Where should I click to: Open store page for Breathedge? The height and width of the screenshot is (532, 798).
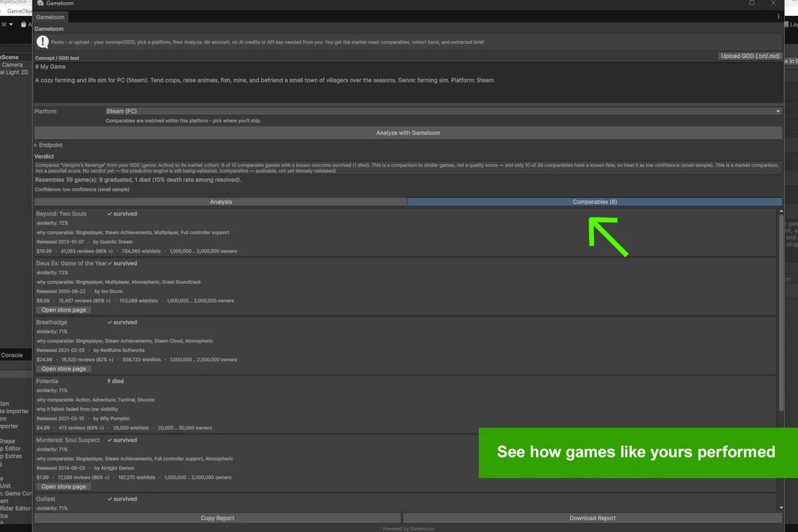(64, 368)
